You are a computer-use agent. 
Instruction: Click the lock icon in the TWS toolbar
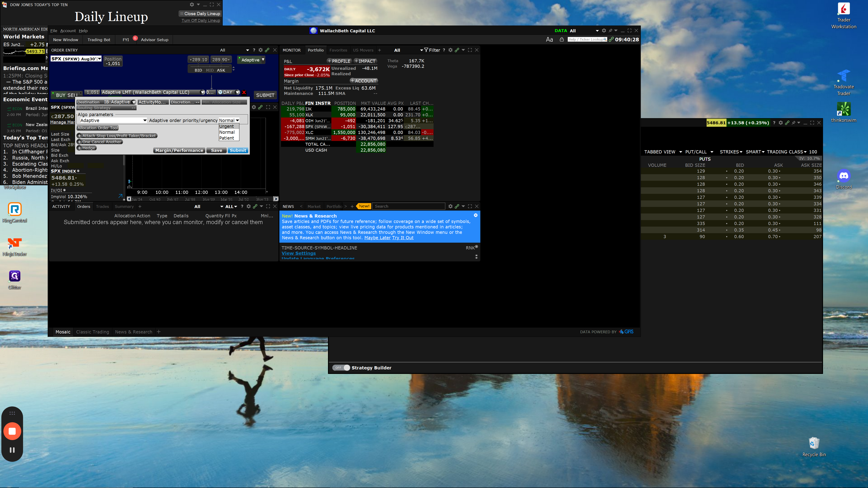tap(562, 39)
